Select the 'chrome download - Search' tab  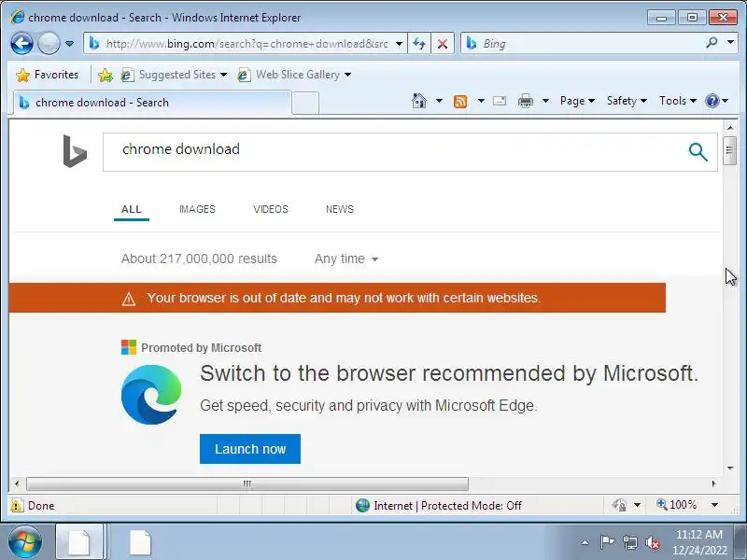[151, 103]
